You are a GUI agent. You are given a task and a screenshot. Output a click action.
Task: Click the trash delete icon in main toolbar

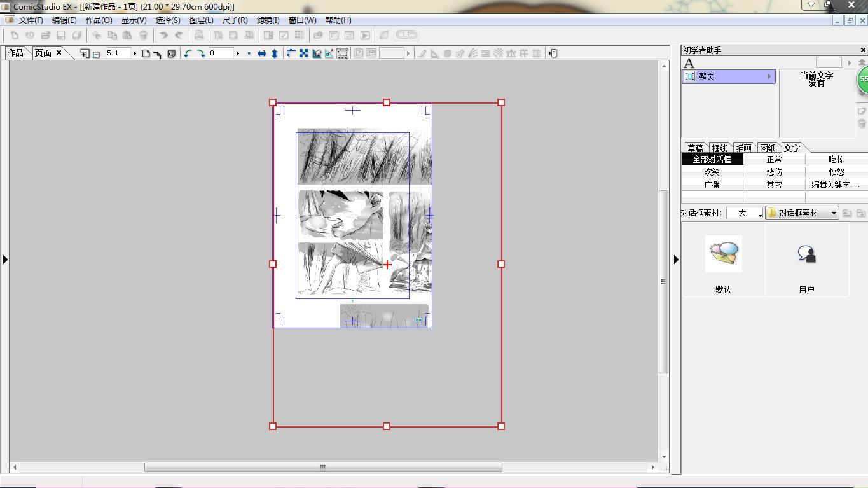coord(144,35)
